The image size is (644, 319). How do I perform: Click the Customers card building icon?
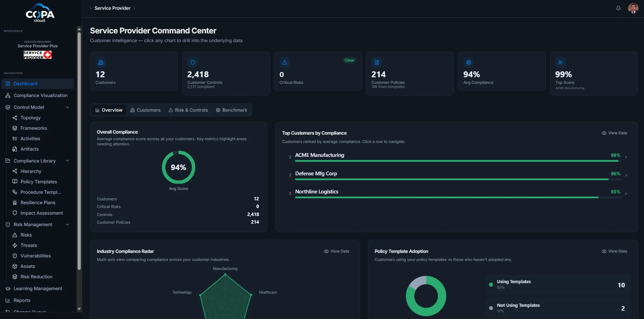tap(101, 63)
